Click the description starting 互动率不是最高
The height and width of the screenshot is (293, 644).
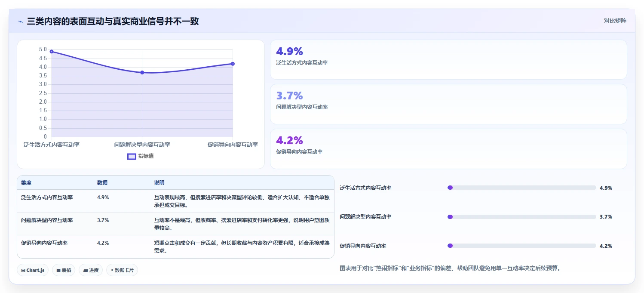[242, 224]
